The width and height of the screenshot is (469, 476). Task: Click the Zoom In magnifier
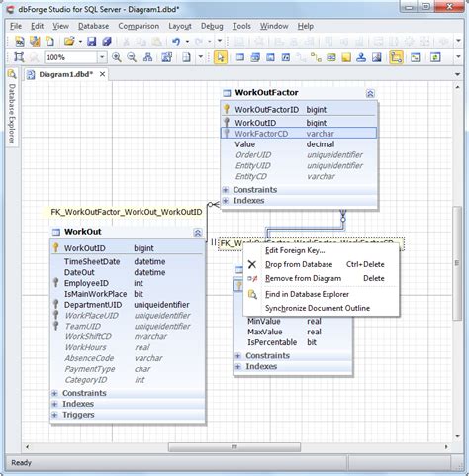[x=116, y=57]
